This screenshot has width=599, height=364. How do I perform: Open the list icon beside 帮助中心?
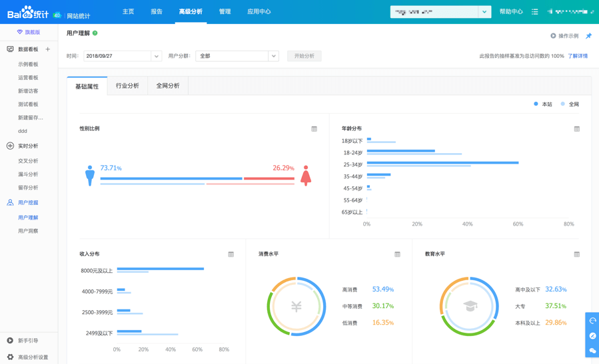point(535,12)
